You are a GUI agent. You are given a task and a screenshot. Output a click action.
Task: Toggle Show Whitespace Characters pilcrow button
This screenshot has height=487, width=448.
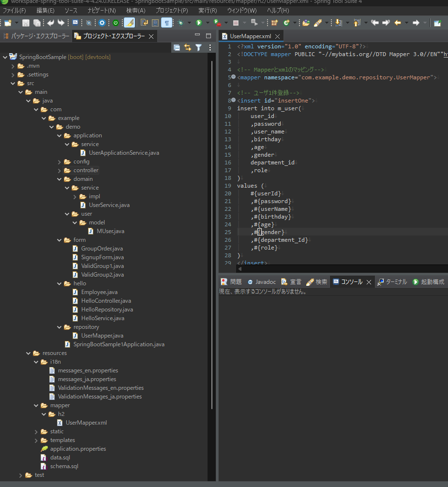(166, 23)
